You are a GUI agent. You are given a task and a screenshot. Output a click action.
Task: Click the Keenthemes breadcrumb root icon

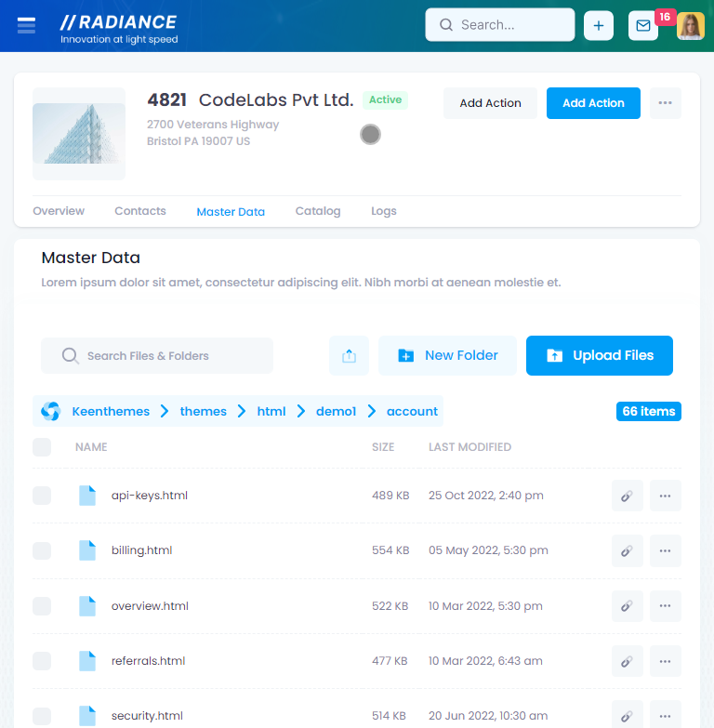point(50,411)
